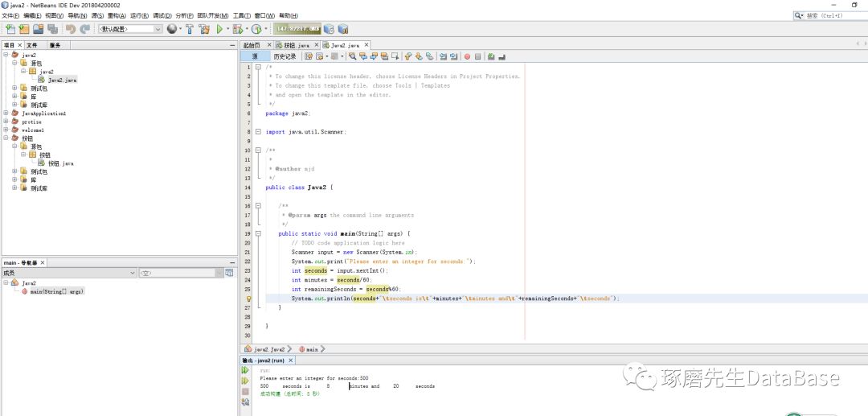Open the 文件(F) File menu
The height and width of the screenshot is (416, 868).
coord(10,15)
